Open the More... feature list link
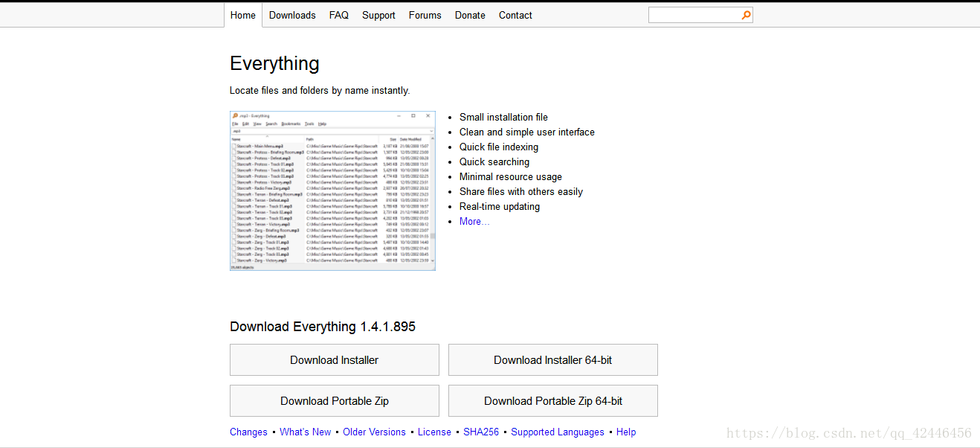This screenshot has height=448, width=980. click(474, 221)
